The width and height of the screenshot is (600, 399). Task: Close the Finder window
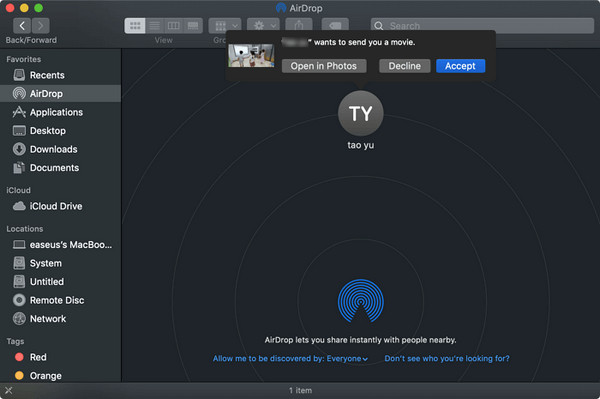[x=10, y=8]
